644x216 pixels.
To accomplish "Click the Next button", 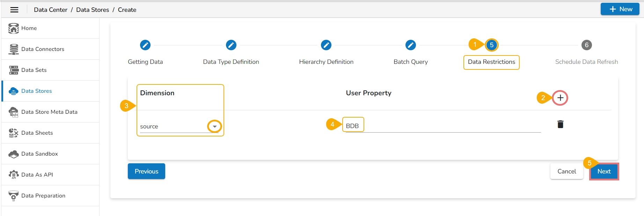I will pyautogui.click(x=604, y=171).
